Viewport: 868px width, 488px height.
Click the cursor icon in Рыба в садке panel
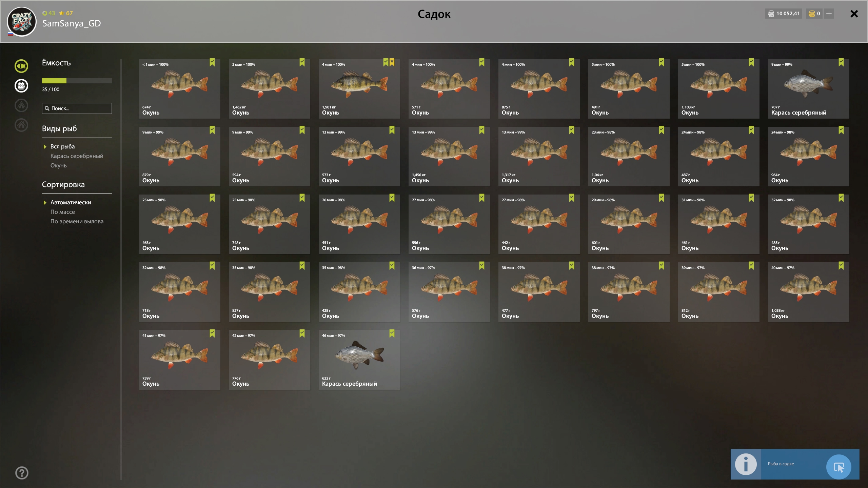pos(839,467)
